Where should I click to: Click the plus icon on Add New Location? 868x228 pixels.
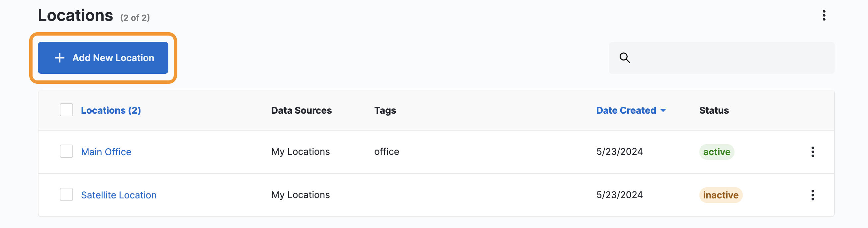point(60,58)
